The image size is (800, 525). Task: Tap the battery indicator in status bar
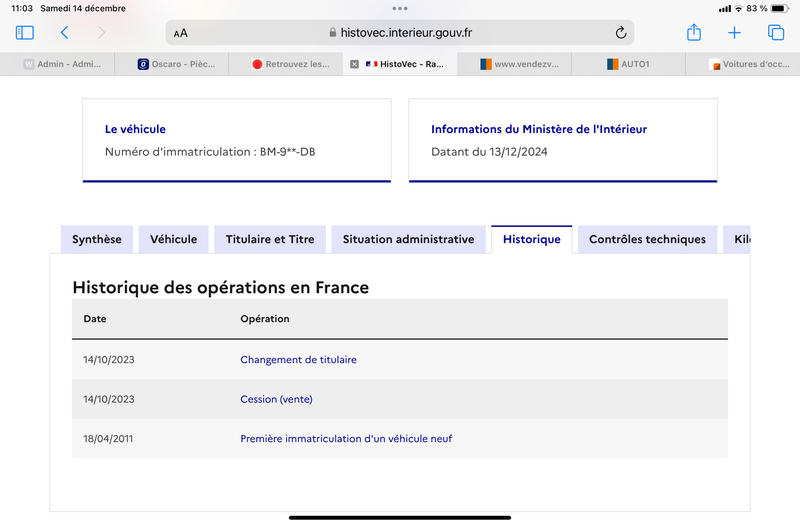coord(780,8)
